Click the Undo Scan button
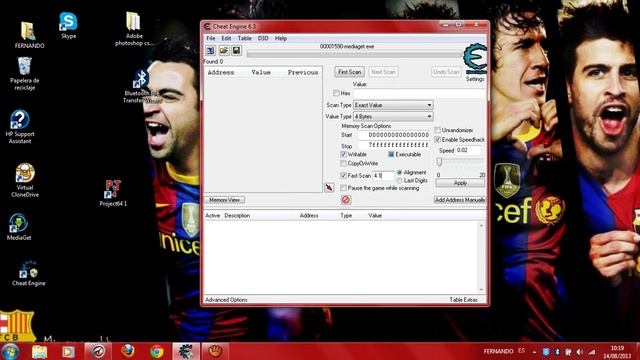640x360 pixels. pos(446,72)
